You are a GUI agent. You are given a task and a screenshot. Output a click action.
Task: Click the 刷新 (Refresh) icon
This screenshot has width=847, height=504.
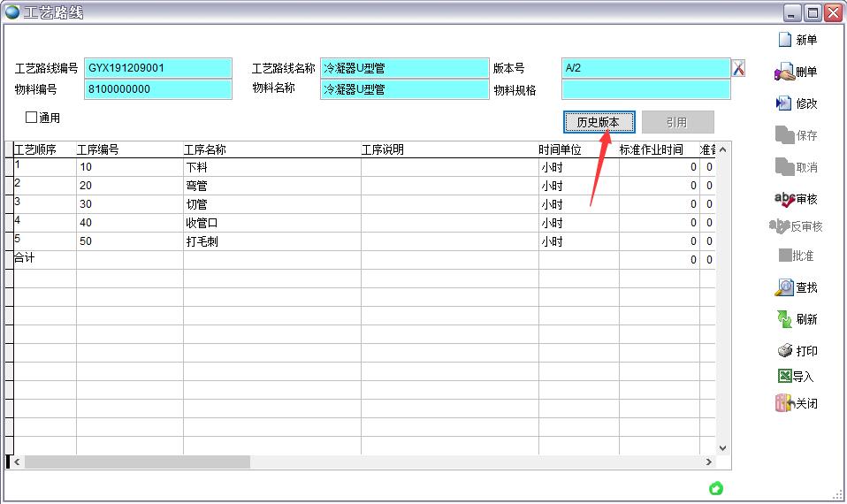[784, 319]
